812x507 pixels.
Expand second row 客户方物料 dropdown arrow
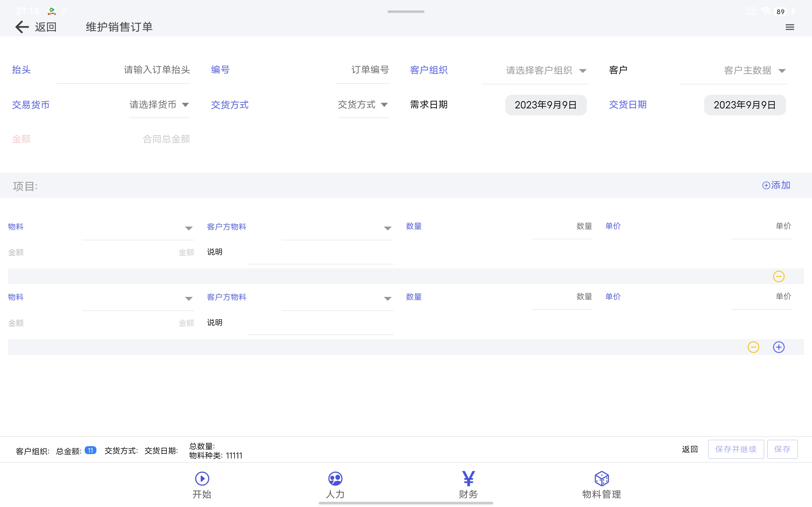388,299
